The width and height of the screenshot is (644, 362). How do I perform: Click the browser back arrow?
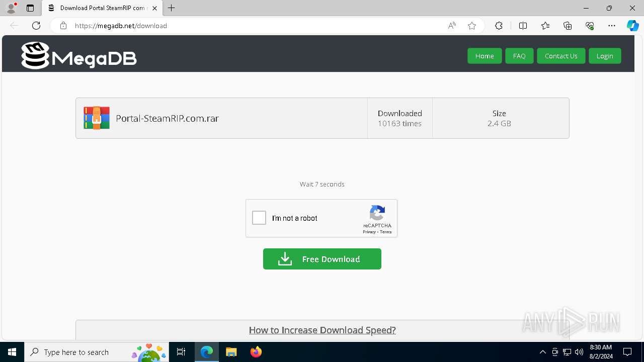coord(14,26)
